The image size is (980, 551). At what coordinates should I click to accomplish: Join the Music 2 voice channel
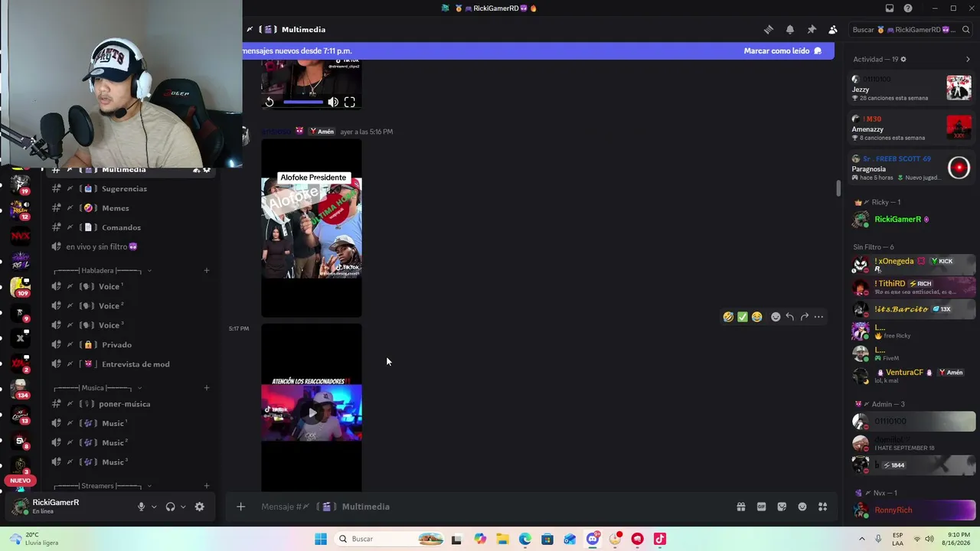130,443
